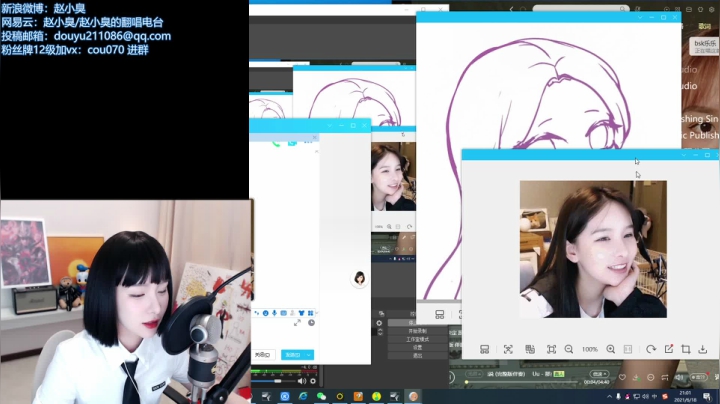Image resolution: width=720 pixels, height=404 pixels.
Task: Open gallery icon in the sketch viewer window
Action: [439, 314]
